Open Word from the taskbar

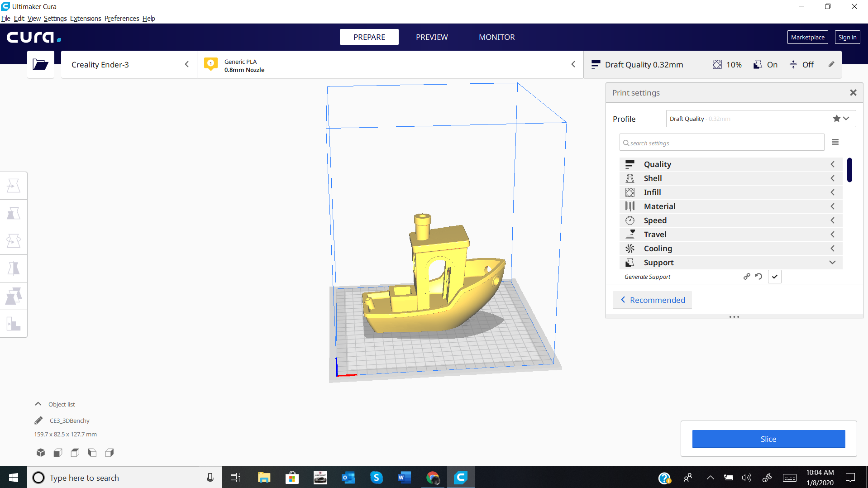click(404, 477)
